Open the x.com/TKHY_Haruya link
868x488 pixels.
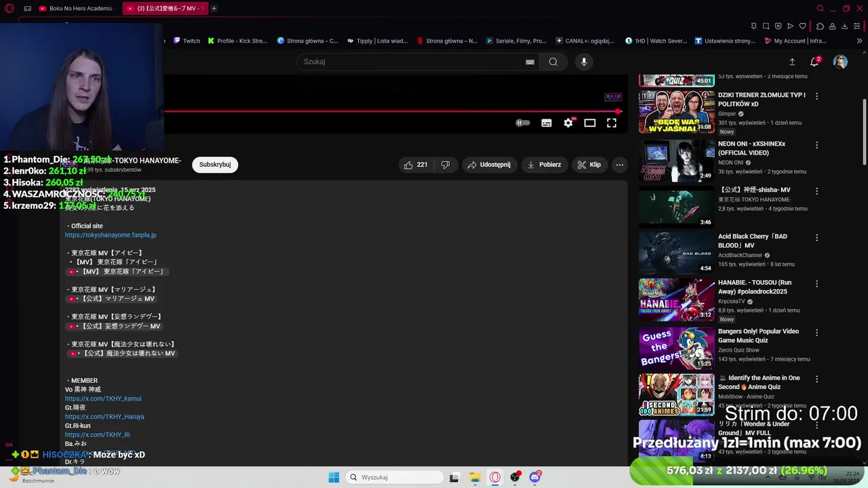coord(104,417)
